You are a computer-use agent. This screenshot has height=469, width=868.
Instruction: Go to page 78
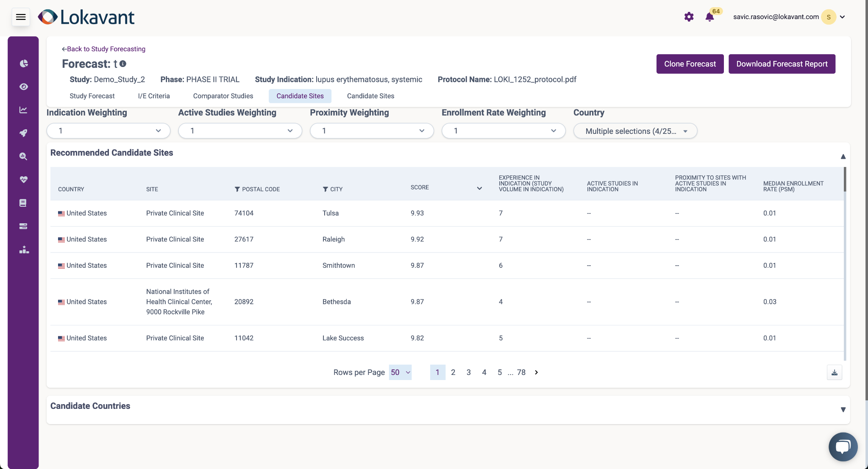521,372
